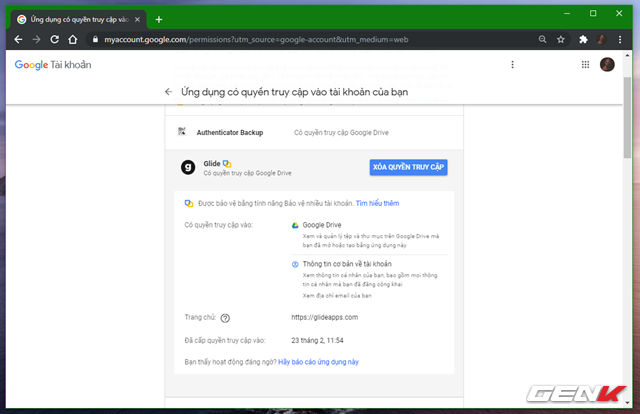The image size is (640, 414).
Task: Bookmark this page with the star icon
Action: click(561, 40)
